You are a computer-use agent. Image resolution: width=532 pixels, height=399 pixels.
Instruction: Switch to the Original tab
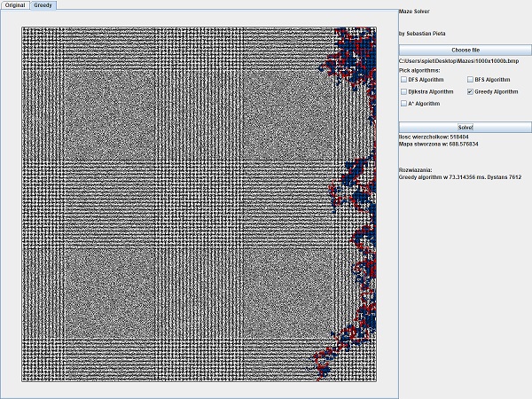[15, 5]
